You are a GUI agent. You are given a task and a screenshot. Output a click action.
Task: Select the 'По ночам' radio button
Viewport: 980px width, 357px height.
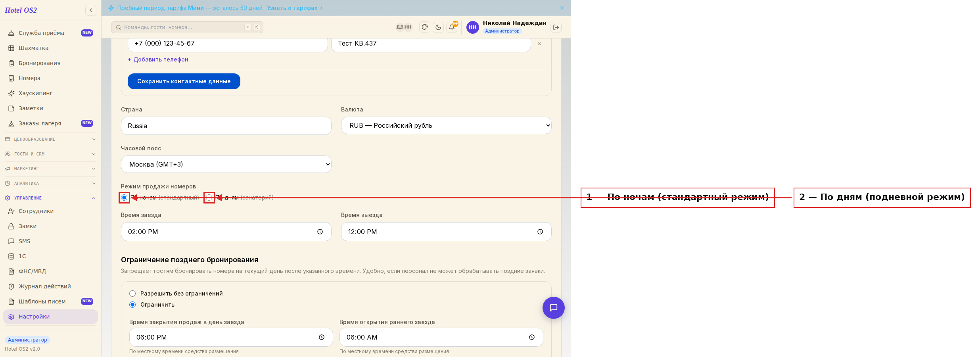coord(124,198)
